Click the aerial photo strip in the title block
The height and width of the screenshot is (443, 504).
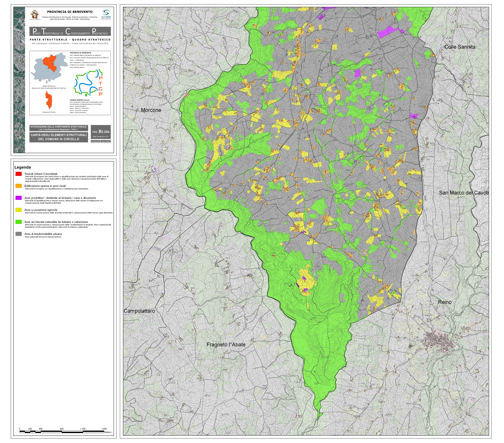(19, 80)
